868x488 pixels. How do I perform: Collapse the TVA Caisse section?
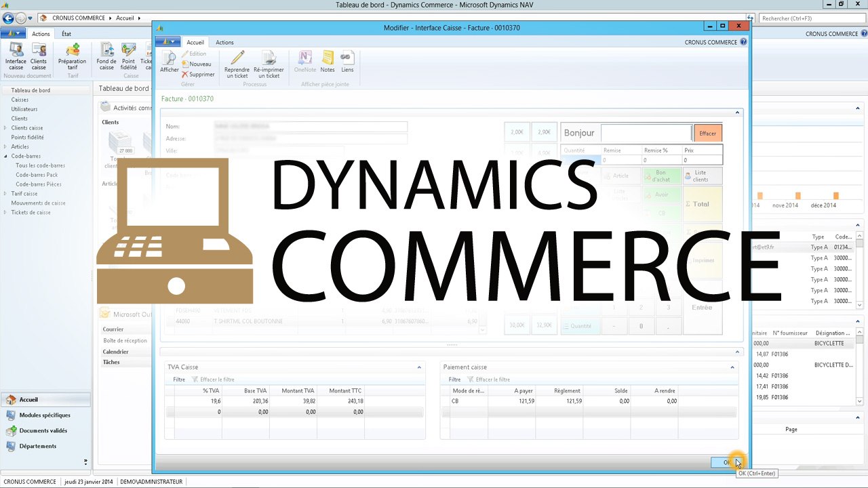point(419,367)
